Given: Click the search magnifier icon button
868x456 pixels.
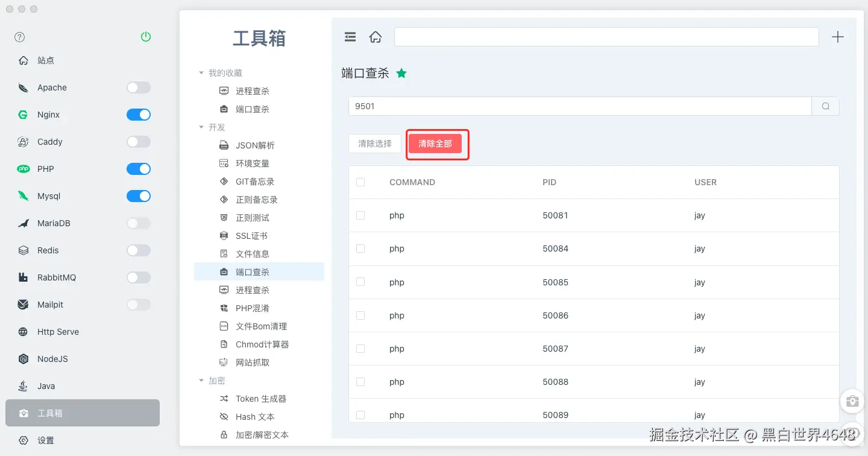Looking at the screenshot, I should click(x=826, y=106).
